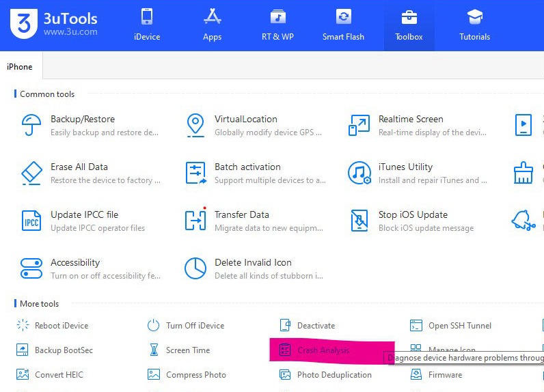Choose Compress Photo text
The image size is (544, 392).
click(195, 375)
